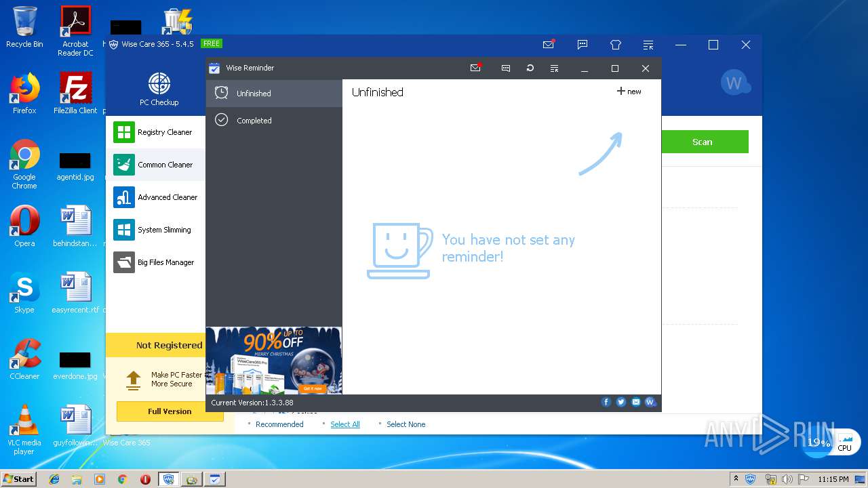868x488 pixels.
Task: Open the Advanced Cleaner tool
Action: tap(155, 197)
